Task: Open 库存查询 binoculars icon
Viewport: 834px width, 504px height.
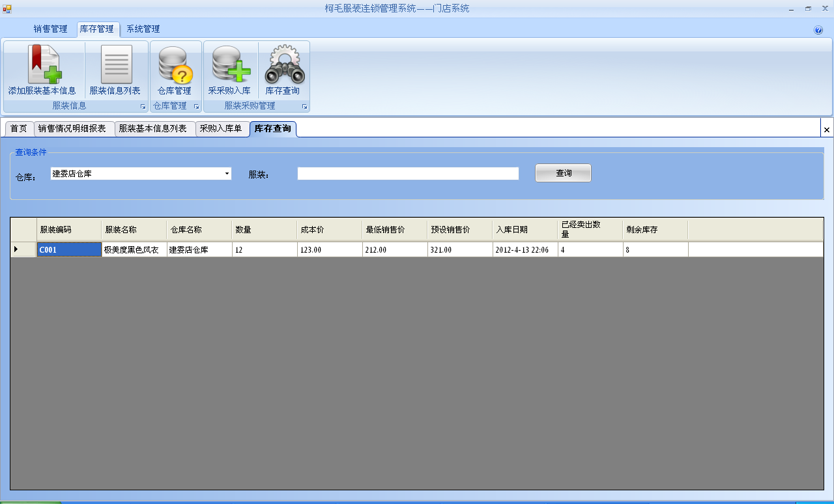Action: [x=283, y=70]
